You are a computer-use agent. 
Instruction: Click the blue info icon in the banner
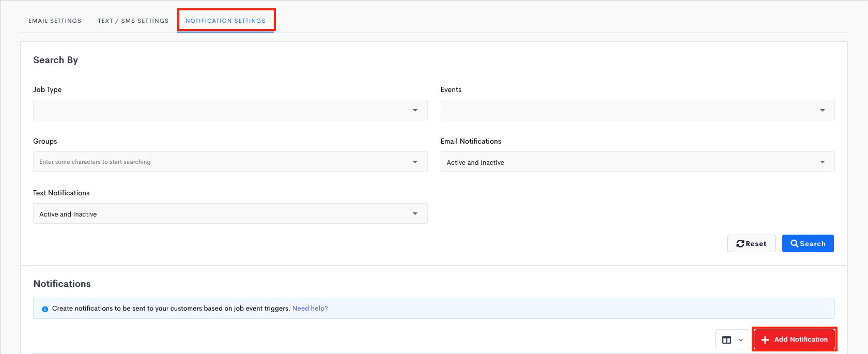pos(45,309)
